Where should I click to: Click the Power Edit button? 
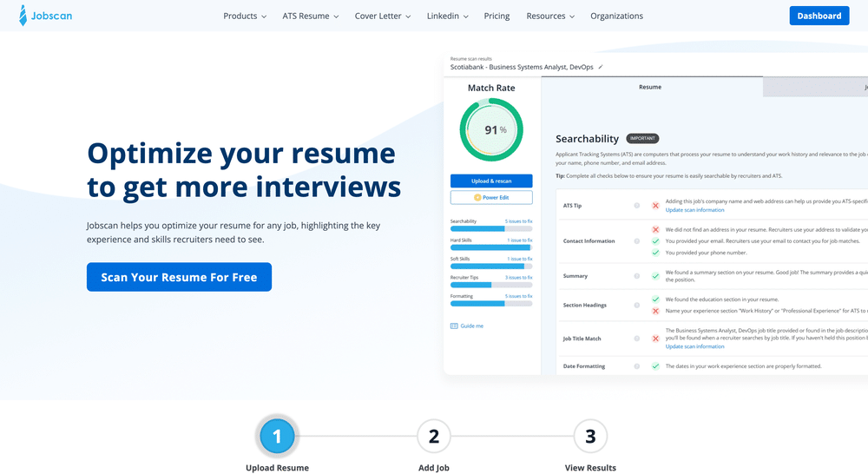tap(491, 197)
